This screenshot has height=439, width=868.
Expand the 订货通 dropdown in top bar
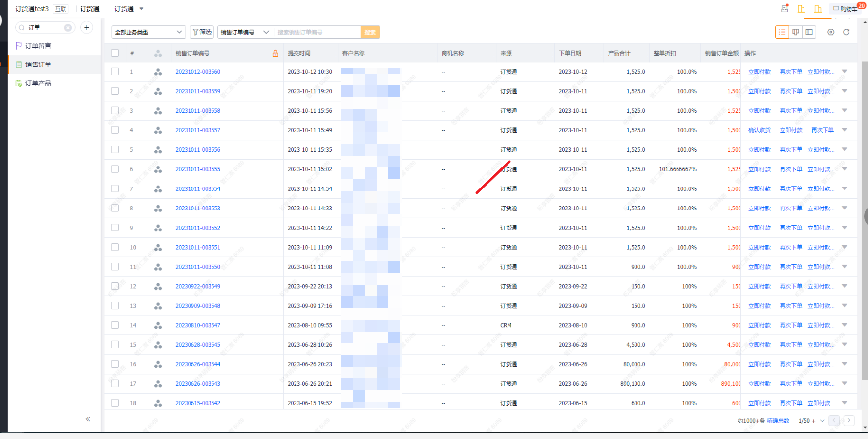[142, 9]
